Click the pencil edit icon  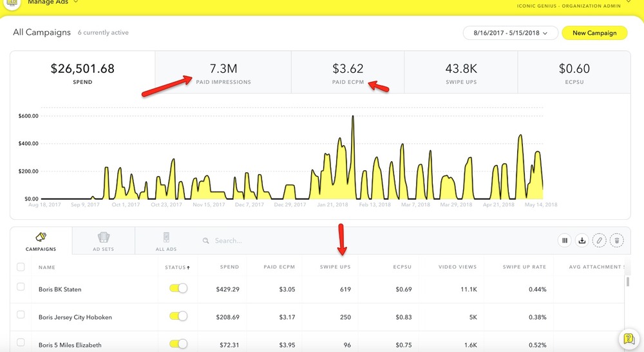(599, 240)
